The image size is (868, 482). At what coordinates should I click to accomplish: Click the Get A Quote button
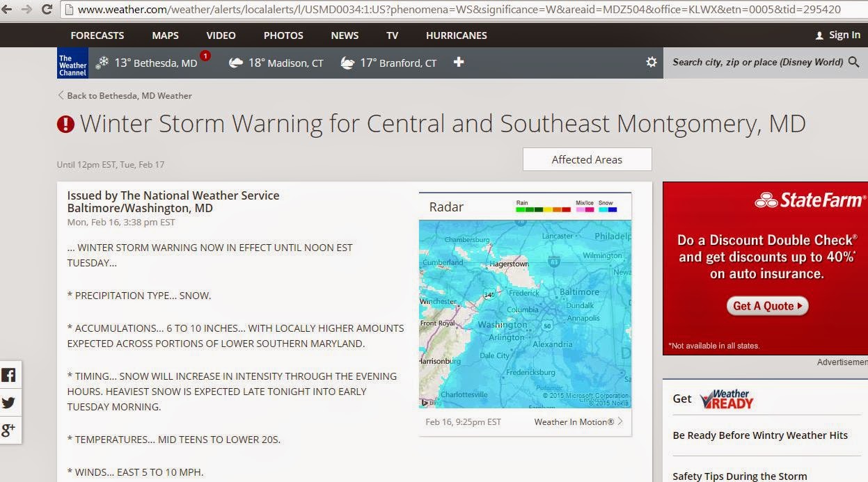pyautogui.click(x=768, y=305)
